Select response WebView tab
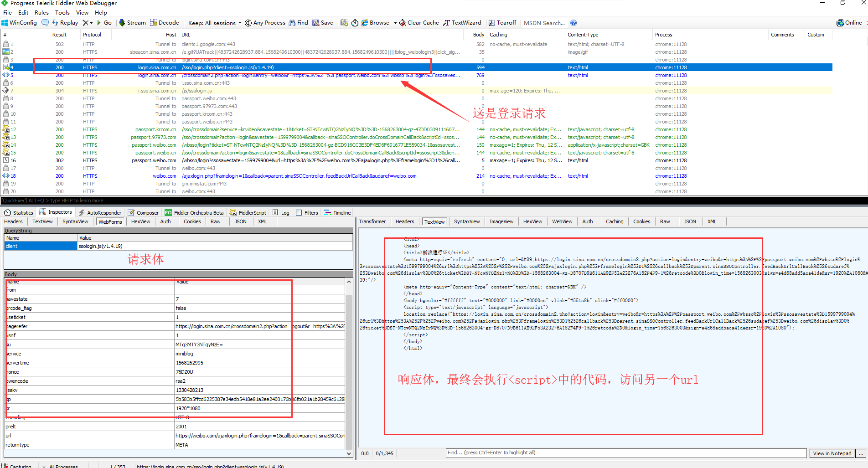Image resolution: width=868 pixels, height=468 pixels. tap(562, 222)
